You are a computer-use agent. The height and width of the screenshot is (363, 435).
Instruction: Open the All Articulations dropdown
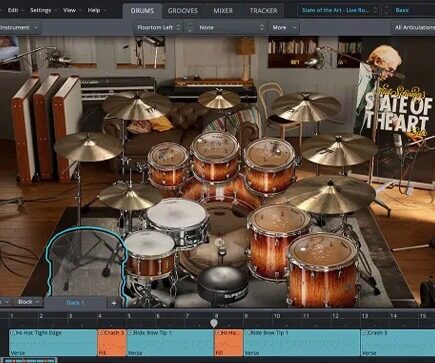click(x=413, y=28)
